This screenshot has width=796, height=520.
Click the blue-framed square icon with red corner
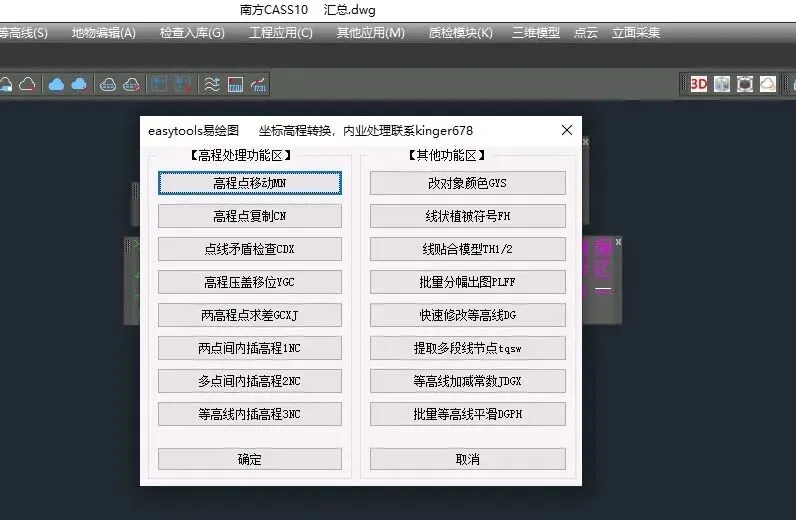(x=235, y=84)
